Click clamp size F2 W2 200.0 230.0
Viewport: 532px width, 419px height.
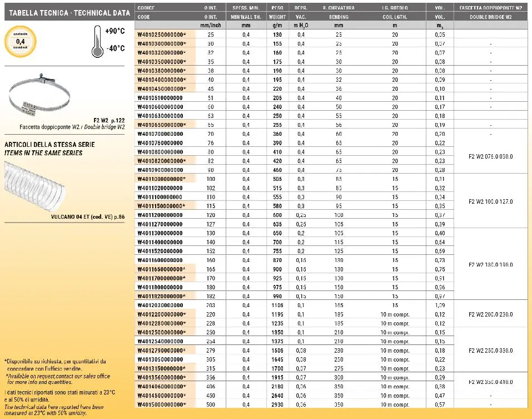pos(490,314)
